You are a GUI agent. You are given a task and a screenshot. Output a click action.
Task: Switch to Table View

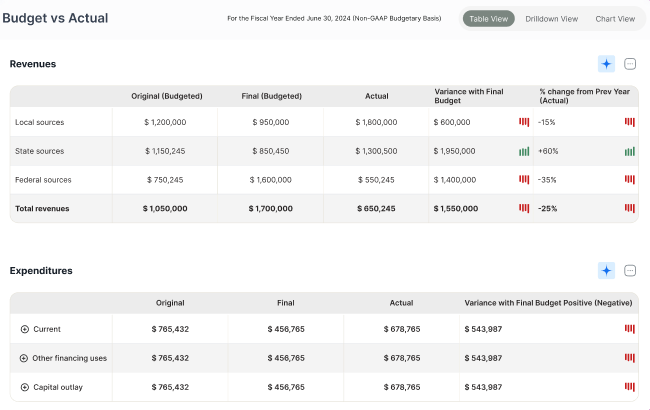click(x=488, y=18)
